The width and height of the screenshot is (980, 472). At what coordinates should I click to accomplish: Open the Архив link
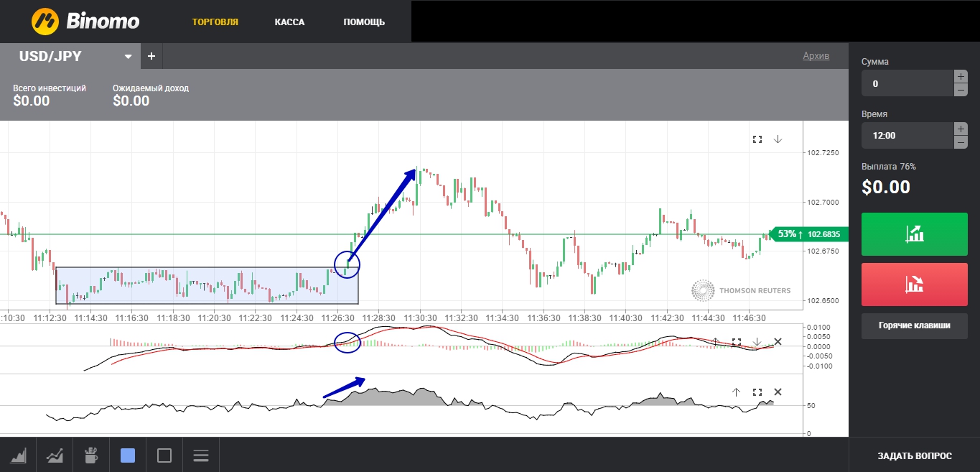point(816,56)
